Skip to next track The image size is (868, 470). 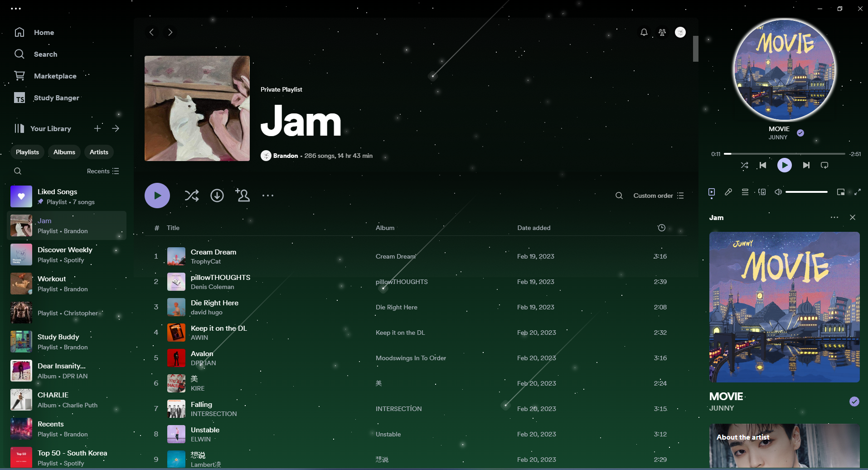(x=806, y=165)
